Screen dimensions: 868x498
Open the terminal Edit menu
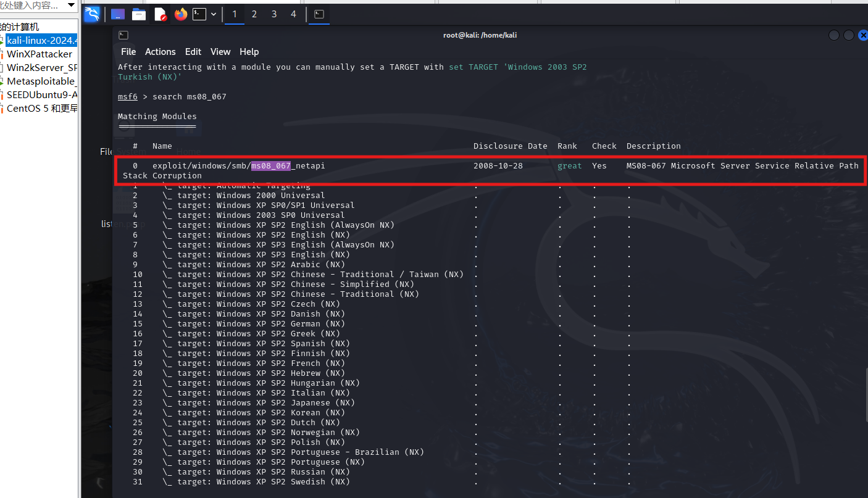pyautogui.click(x=193, y=52)
